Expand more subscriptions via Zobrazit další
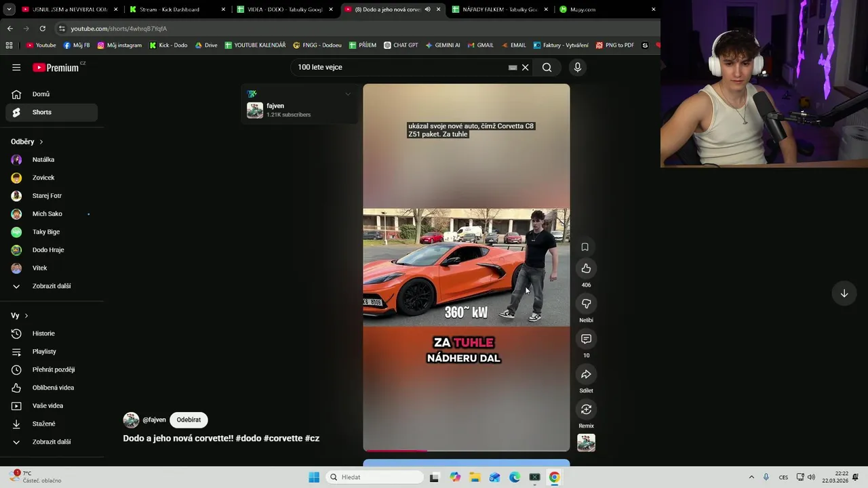 pyautogui.click(x=52, y=286)
